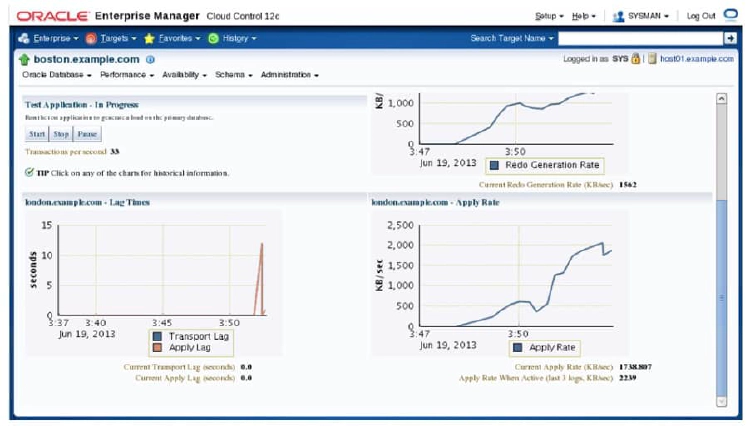Open the Help dropdown menu
The height and width of the screenshot is (427, 750).
(584, 16)
